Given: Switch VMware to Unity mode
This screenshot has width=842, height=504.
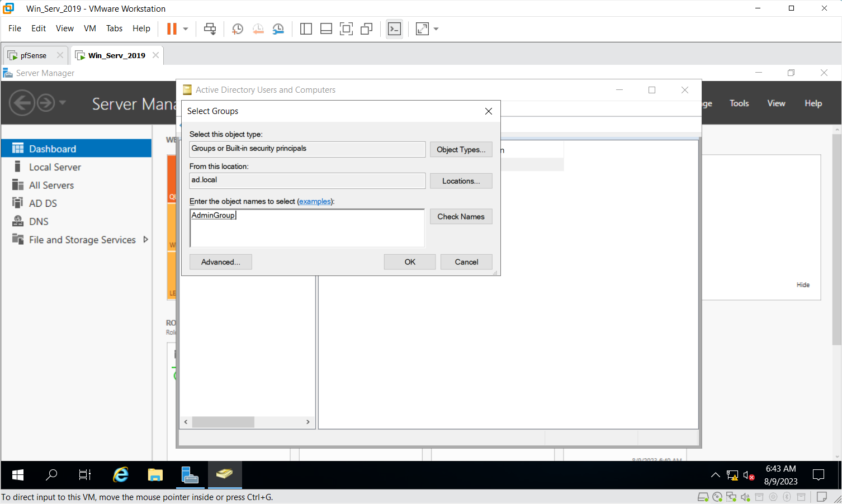Looking at the screenshot, I should [x=366, y=29].
